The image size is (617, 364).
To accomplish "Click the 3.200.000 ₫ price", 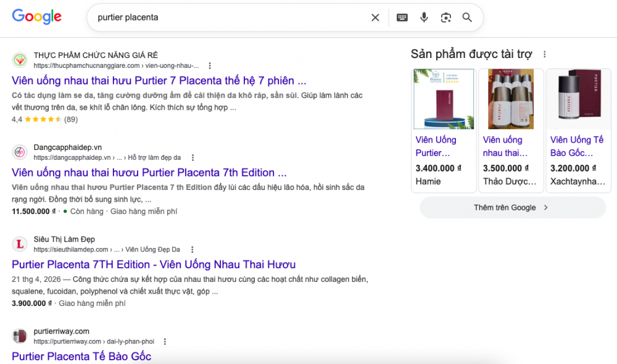I will tap(573, 168).
